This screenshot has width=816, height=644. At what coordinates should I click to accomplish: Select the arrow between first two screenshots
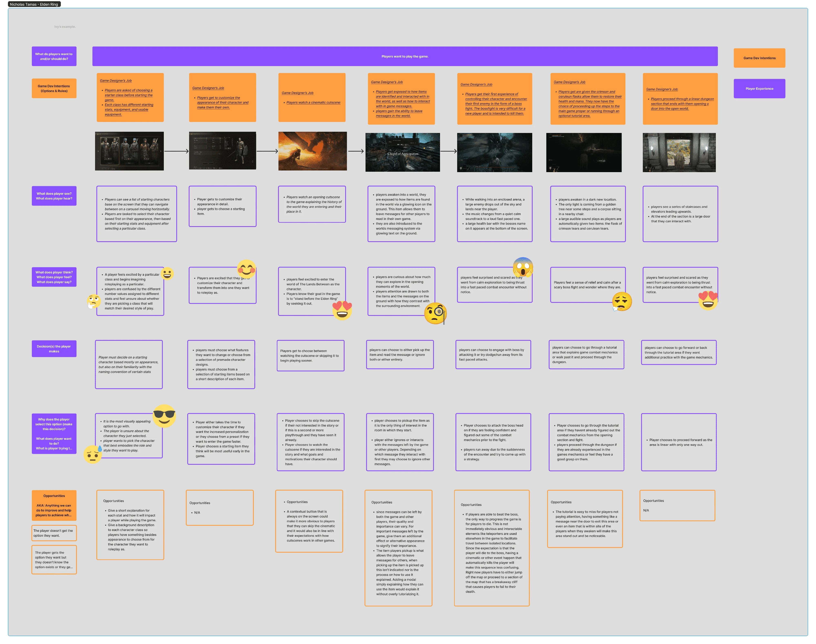pos(176,151)
